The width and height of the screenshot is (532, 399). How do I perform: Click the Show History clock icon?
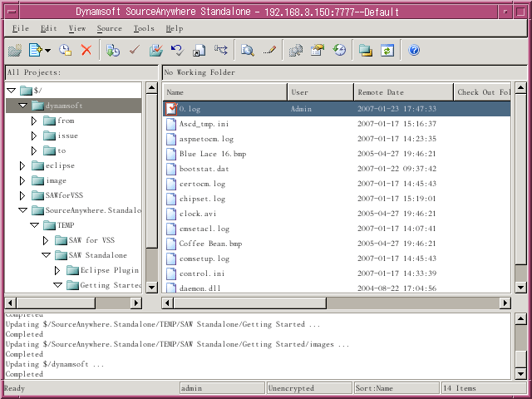(339, 51)
